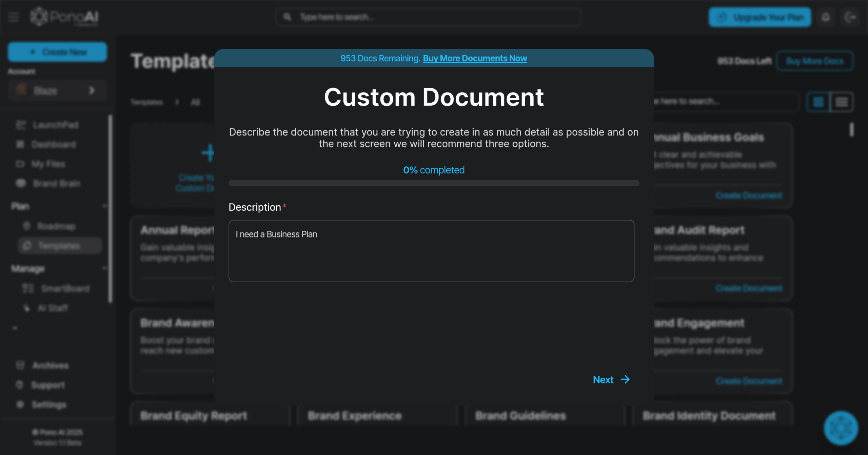Click the Create New button
This screenshot has height=455, width=868.
click(57, 52)
